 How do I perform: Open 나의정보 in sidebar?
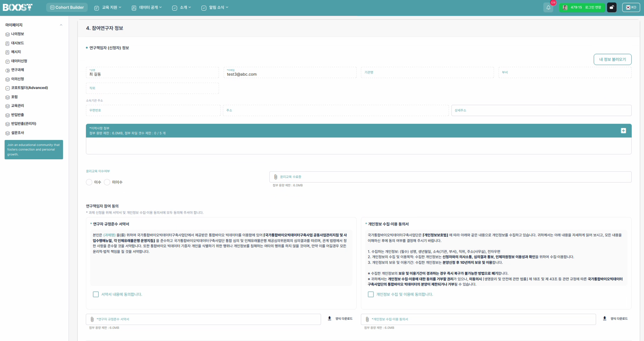pyautogui.click(x=18, y=34)
